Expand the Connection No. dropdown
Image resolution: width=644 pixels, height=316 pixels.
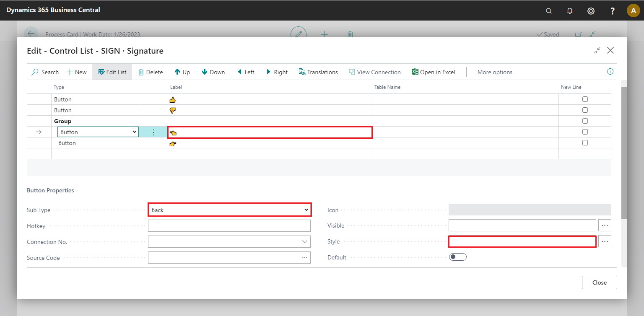(x=304, y=242)
